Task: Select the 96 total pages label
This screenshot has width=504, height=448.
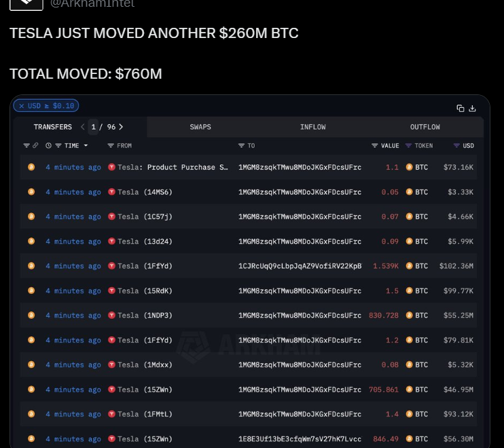Action: coord(111,127)
